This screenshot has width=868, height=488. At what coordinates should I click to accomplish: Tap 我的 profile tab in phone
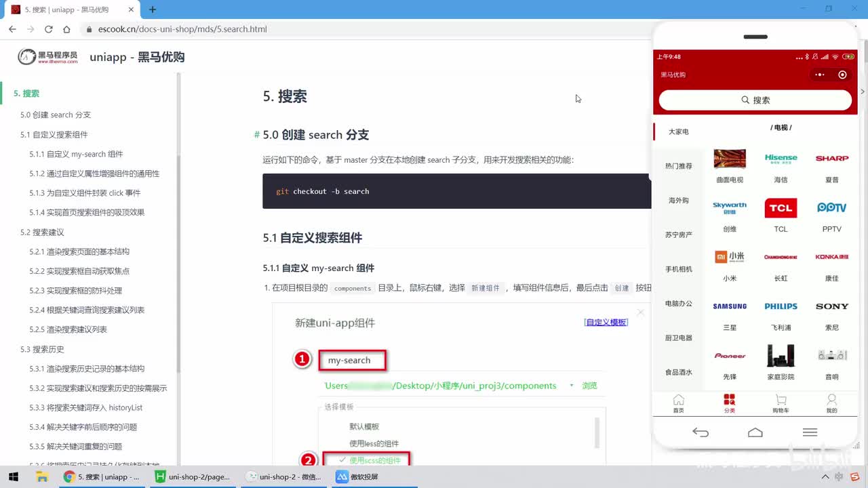pos(832,403)
